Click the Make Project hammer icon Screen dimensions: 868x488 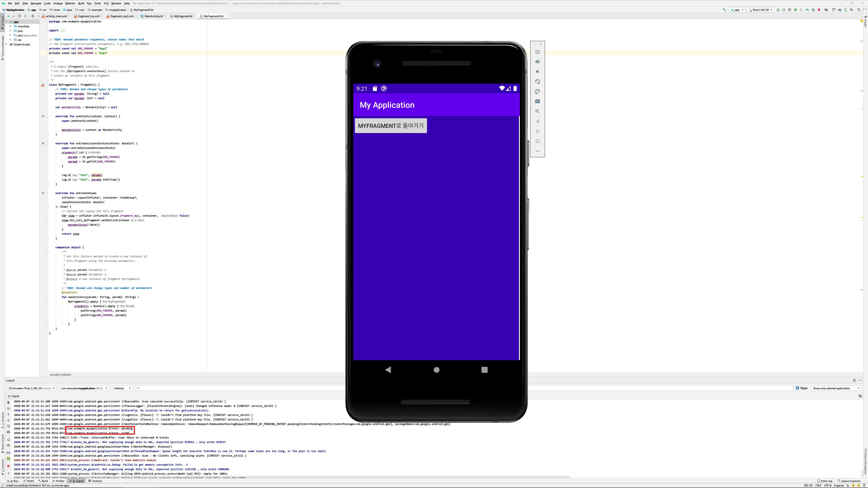[724, 10]
